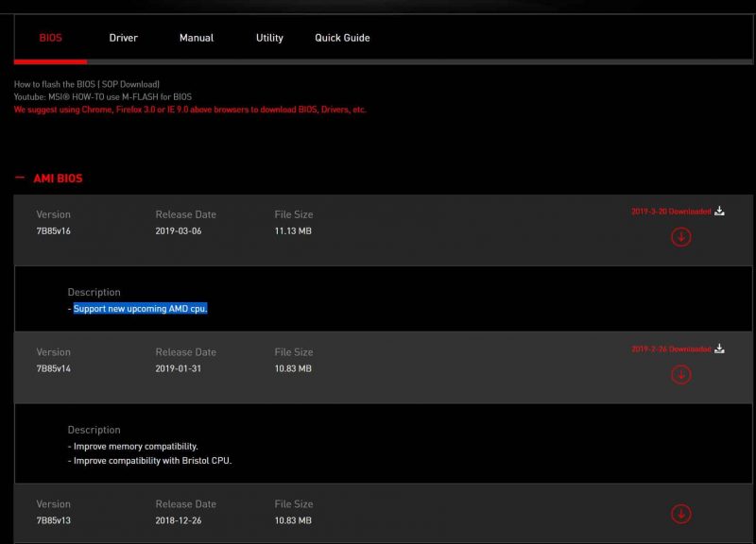
Task: Click highlighted 'Support new upcoming AMD cpu' text
Action: [x=140, y=309]
